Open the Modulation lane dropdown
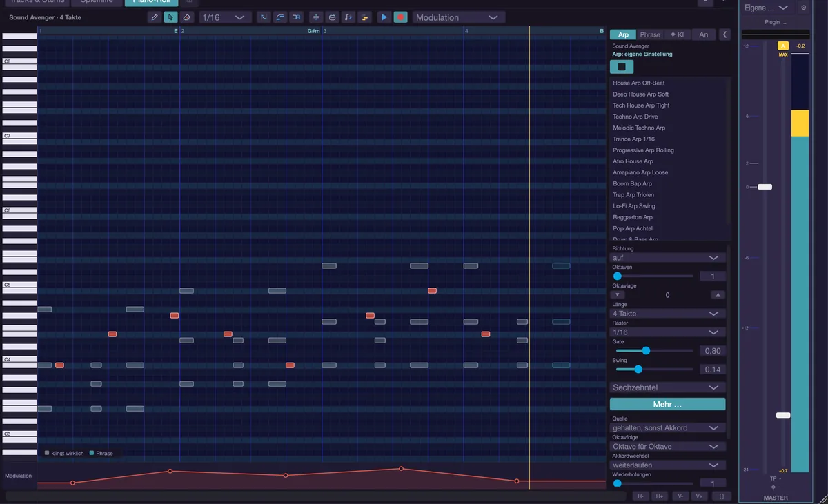828x504 pixels. 457,17
